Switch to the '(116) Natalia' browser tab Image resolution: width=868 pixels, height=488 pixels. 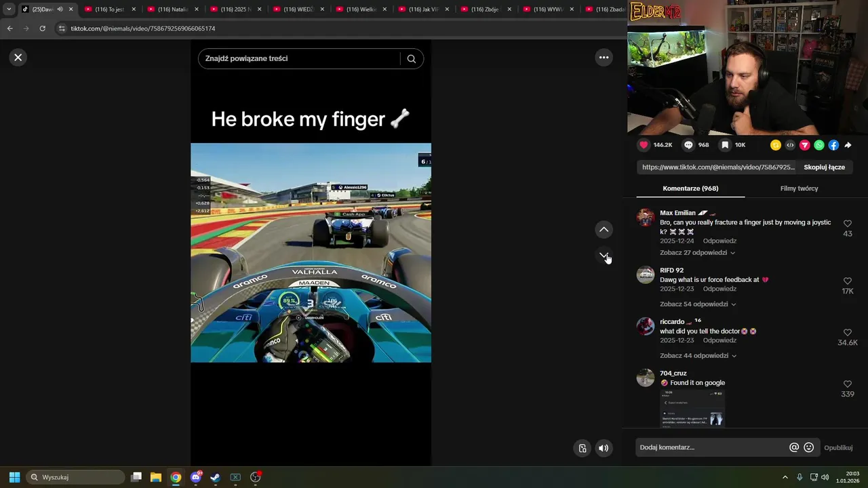[x=173, y=9]
